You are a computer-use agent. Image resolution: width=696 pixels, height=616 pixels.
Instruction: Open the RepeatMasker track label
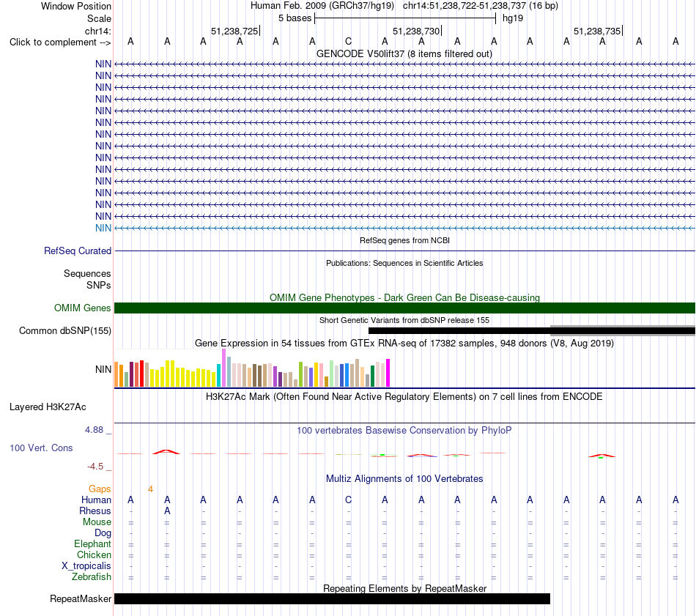pyautogui.click(x=81, y=598)
